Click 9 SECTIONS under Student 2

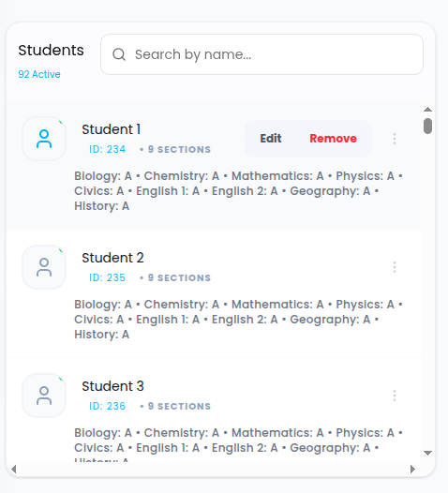click(x=179, y=278)
